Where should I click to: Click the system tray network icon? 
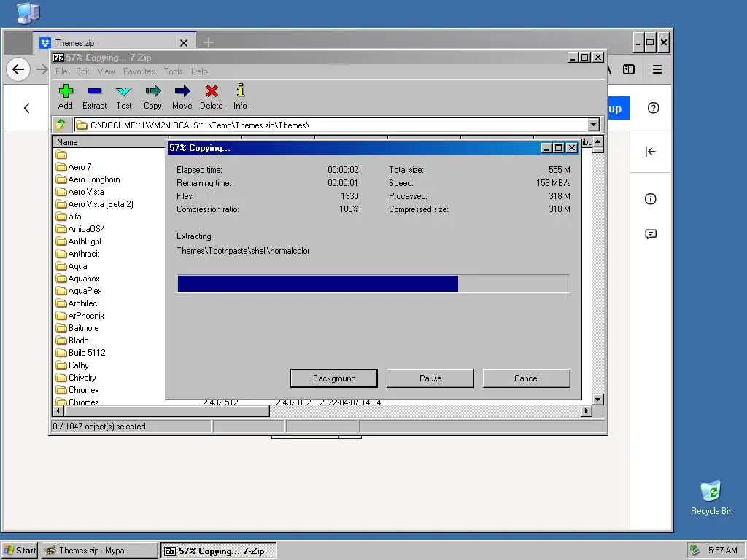(694, 550)
